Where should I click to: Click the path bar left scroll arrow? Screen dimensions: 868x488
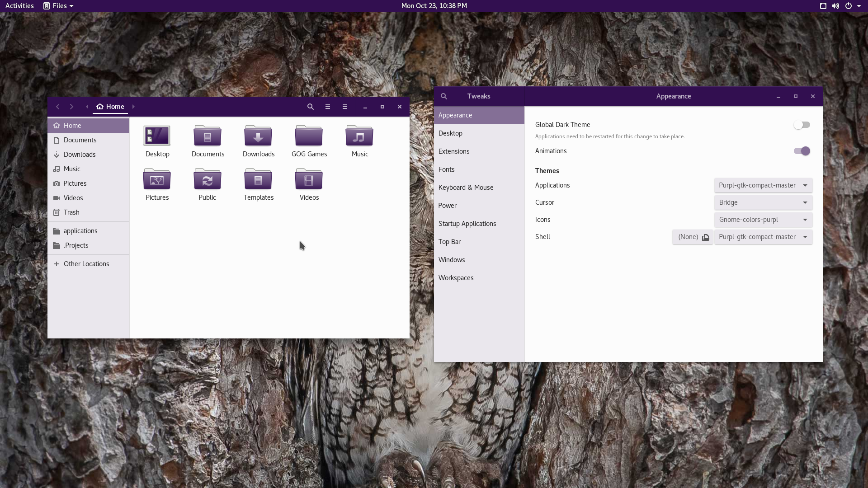click(x=87, y=107)
